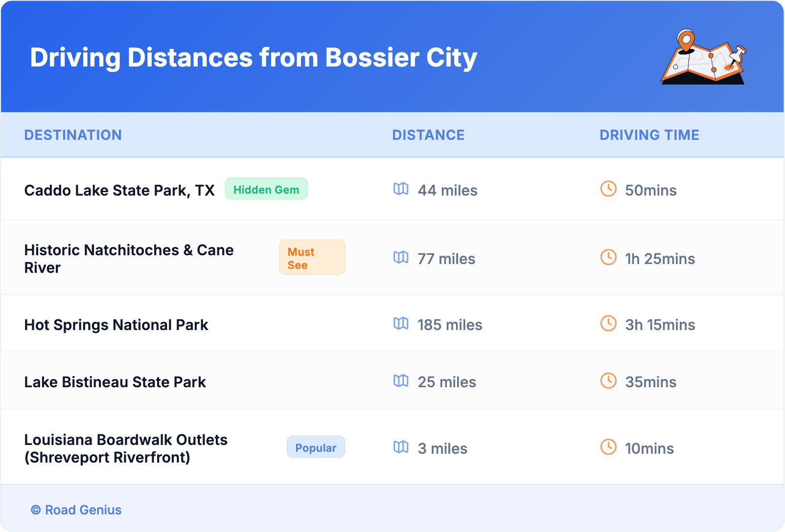Click the map illustration with pins in header
Viewport: 785px width, 532px height.
point(703,58)
